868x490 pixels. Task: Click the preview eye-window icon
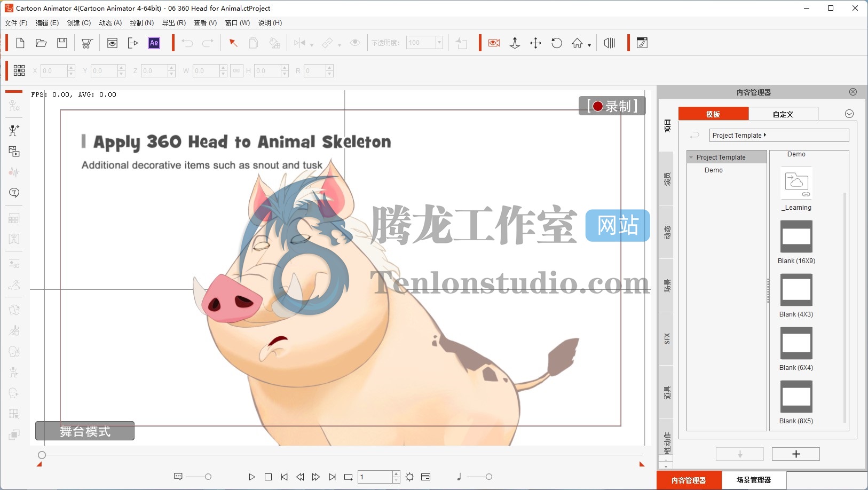[x=112, y=43]
